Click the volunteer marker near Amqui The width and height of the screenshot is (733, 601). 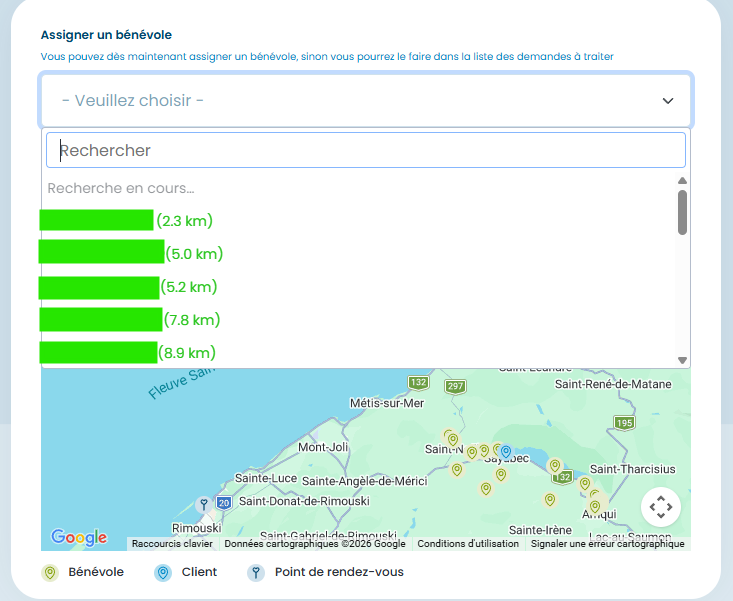point(595,506)
